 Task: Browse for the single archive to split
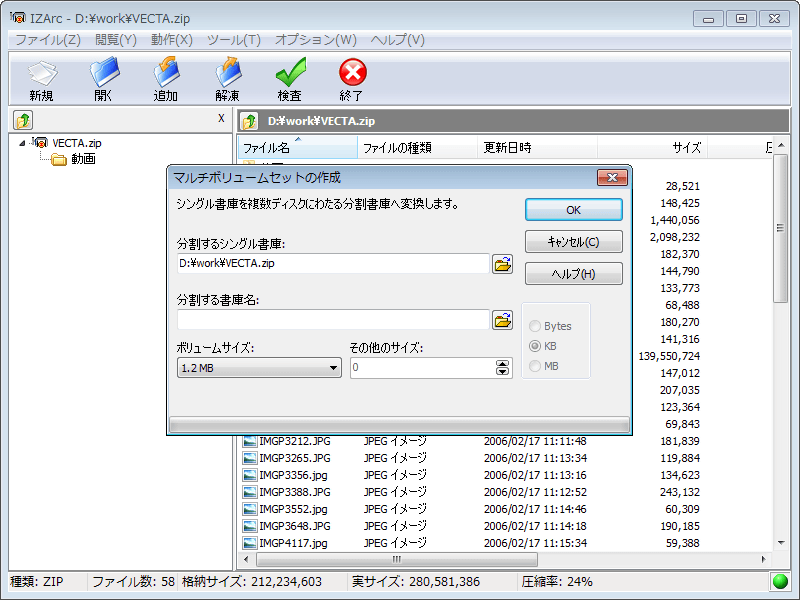coord(502,264)
